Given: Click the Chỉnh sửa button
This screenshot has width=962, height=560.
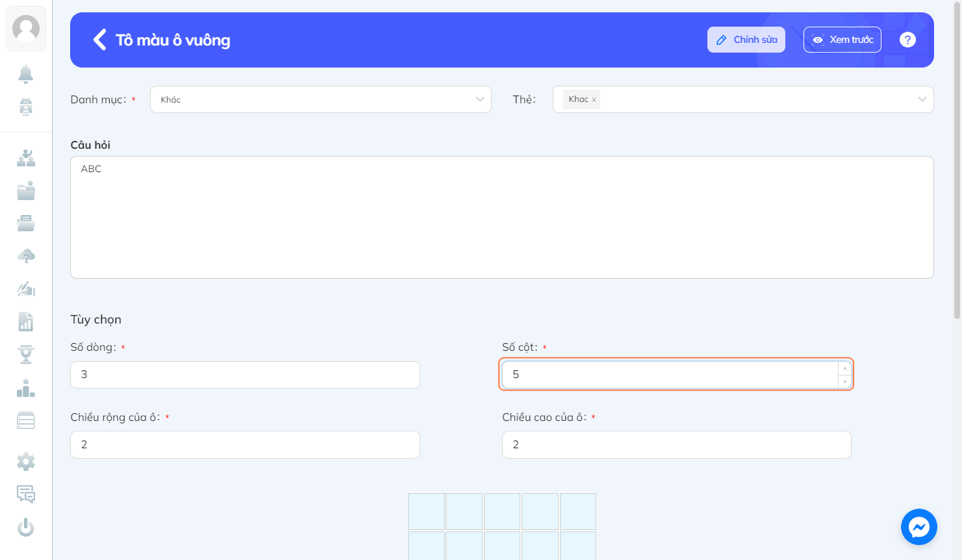Looking at the screenshot, I should (746, 40).
